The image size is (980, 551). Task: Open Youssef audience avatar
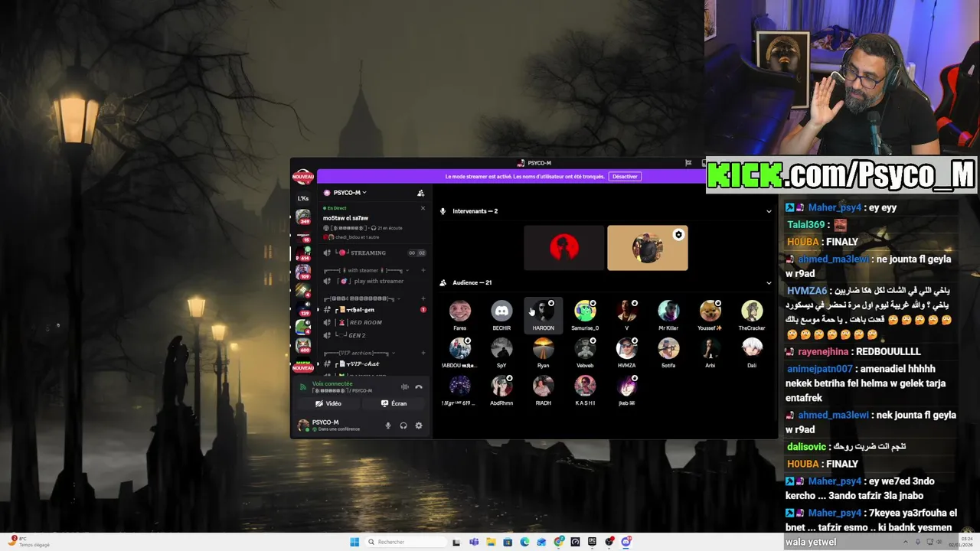pyautogui.click(x=710, y=311)
